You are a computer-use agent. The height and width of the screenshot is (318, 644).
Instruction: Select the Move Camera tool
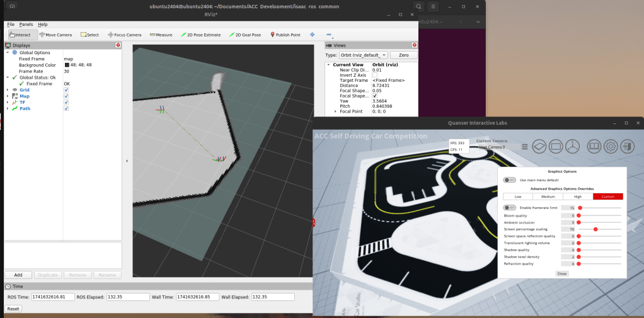[x=58, y=35]
